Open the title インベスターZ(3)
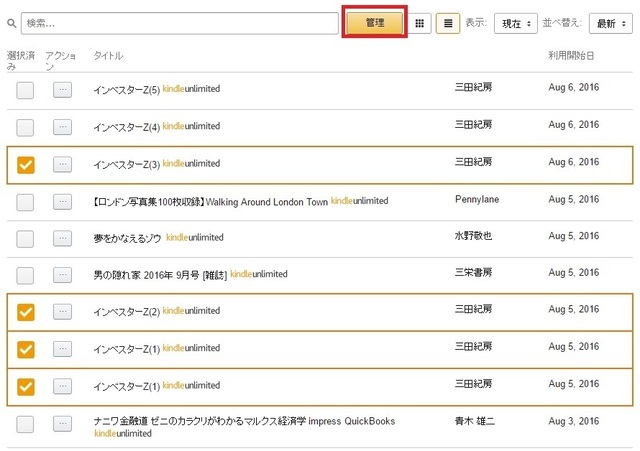640x451 pixels. [127, 164]
